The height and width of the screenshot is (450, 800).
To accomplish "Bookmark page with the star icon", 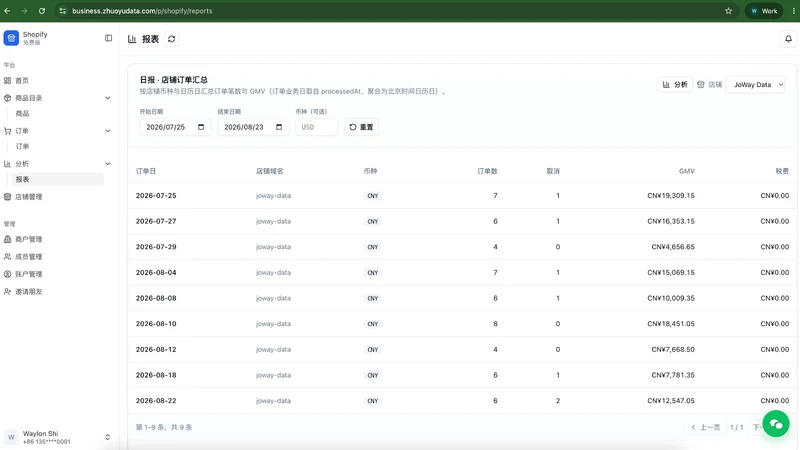I will pyautogui.click(x=728, y=11).
